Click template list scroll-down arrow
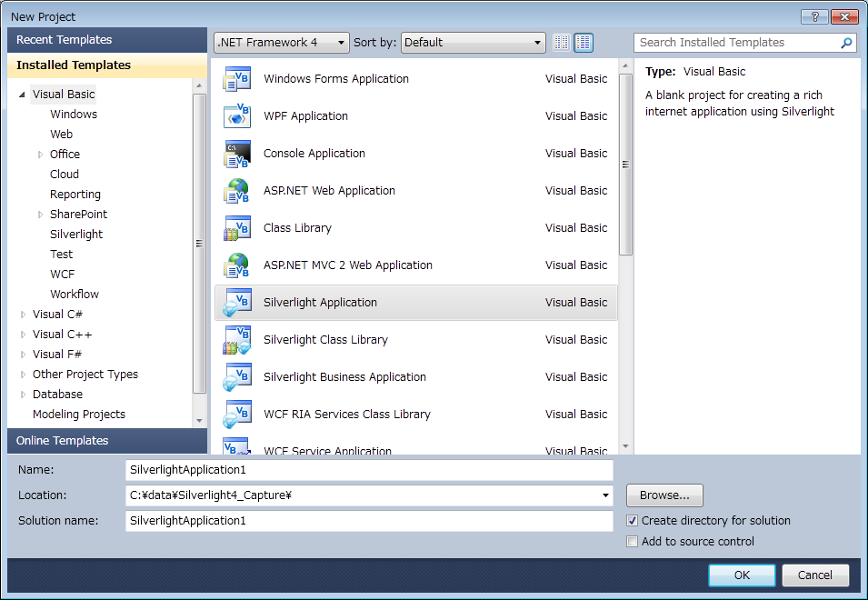Screen dimensions: 868x600 [625, 446]
